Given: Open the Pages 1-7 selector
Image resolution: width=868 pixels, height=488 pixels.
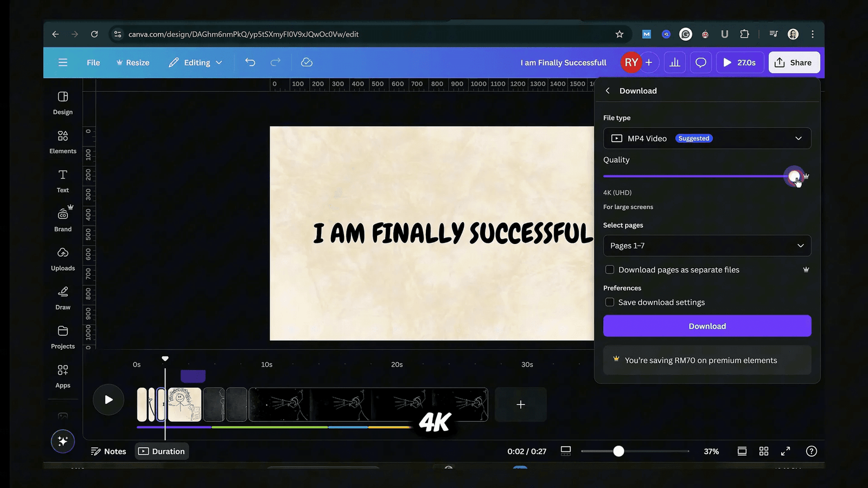Looking at the screenshot, I should [x=707, y=246].
